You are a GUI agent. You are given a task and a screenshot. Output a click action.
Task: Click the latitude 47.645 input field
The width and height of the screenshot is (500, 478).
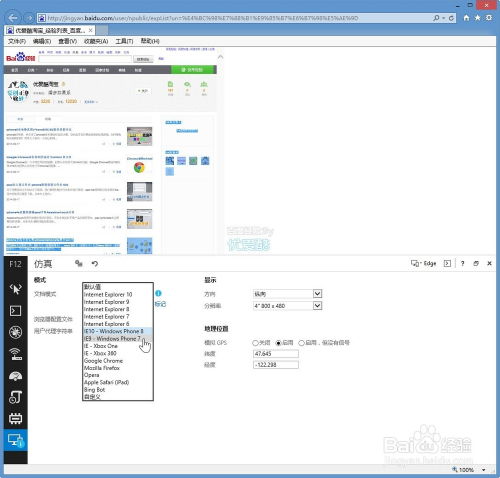tap(276, 354)
